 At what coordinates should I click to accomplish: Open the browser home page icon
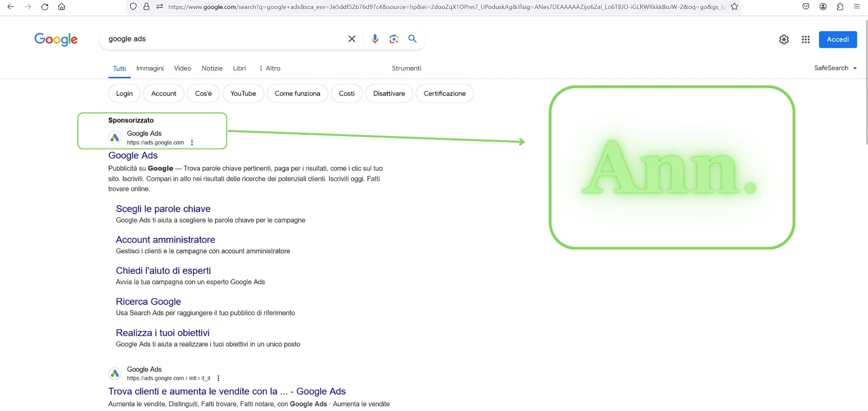pyautogui.click(x=62, y=7)
